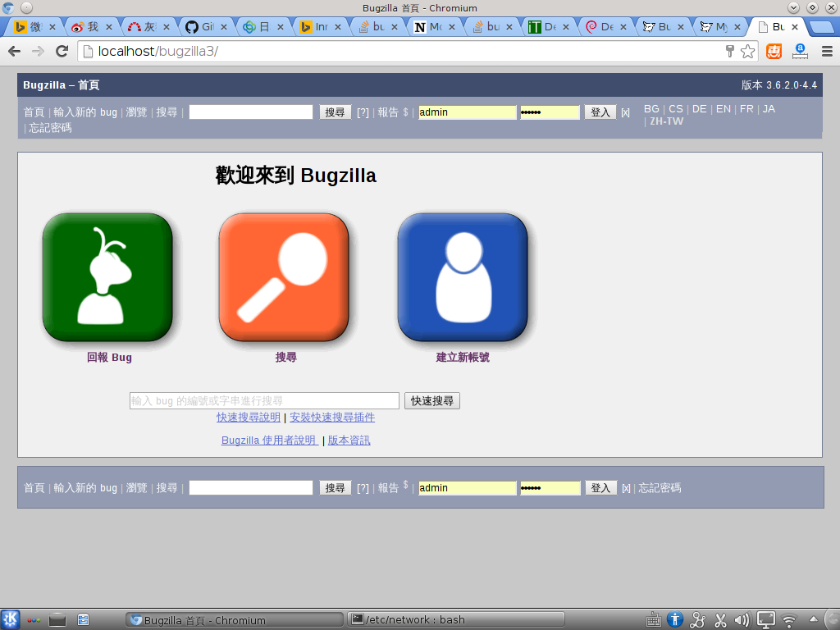Open the Chromium hamburger menu
The image size is (840, 630).
click(826, 52)
